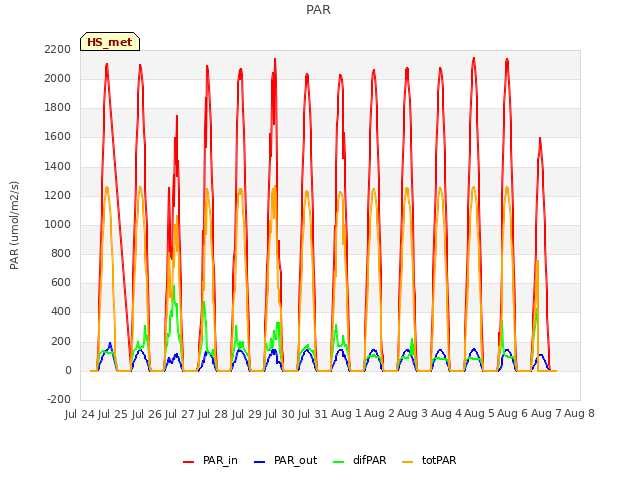Image resolution: width=640 pixels, height=480 pixels.
Task: Click the 1200 y-axis tick label
Action: pos(58,195)
